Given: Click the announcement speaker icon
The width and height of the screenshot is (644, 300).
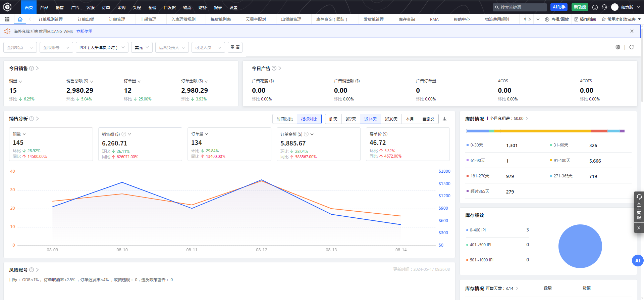Looking at the screenshot, I should coord(7,31).
